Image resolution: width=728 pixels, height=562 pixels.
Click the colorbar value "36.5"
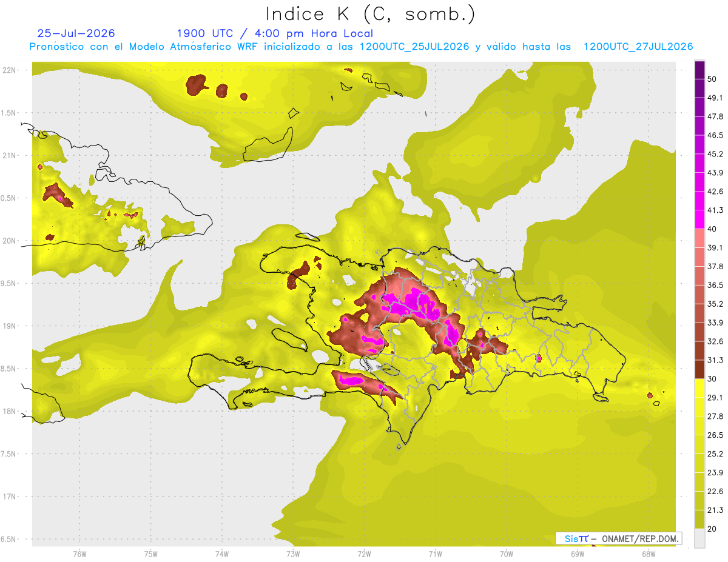coord(715,285)
